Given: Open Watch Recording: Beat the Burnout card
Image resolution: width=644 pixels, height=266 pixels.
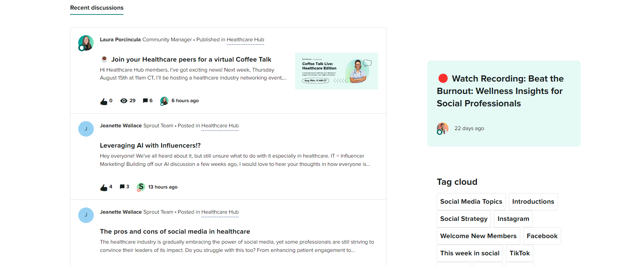Looking at the screenshot, I should 504,103.
